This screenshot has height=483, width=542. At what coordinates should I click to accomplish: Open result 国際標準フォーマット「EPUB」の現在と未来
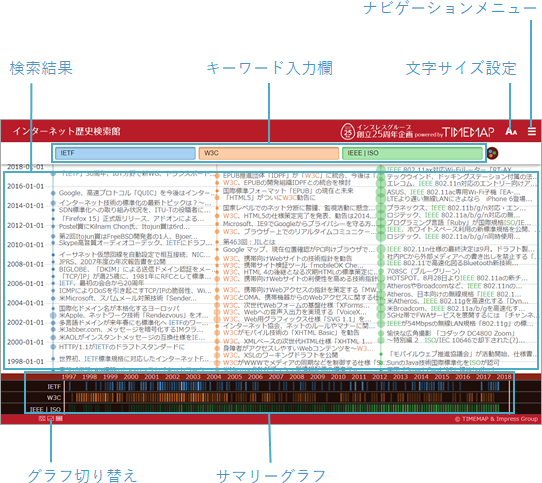[x=288, y=191]
